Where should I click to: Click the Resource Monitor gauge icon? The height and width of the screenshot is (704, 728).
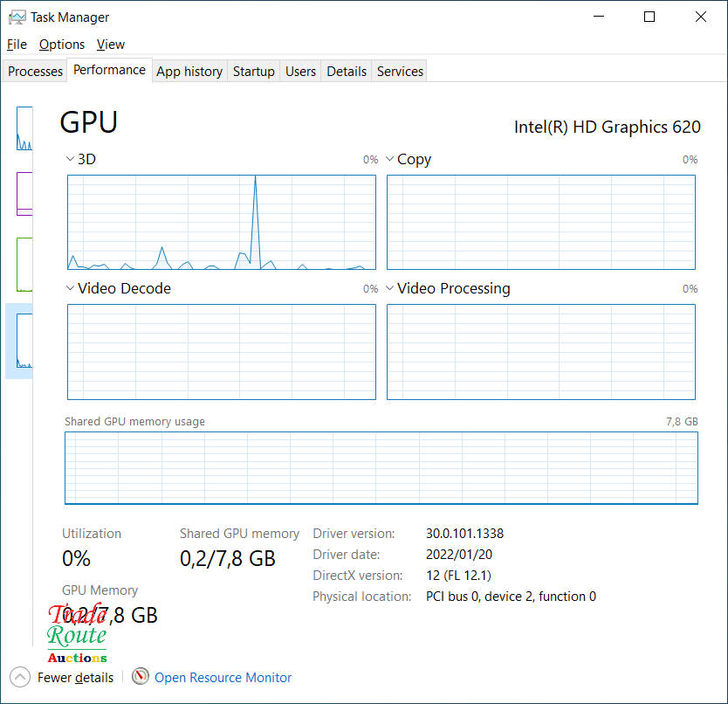point(141,677)
